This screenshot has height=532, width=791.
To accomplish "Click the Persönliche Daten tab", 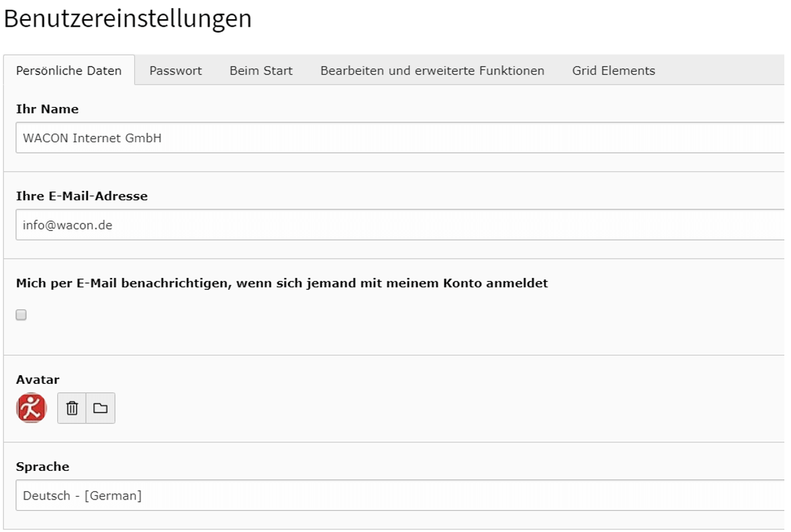I will (69, 70).
